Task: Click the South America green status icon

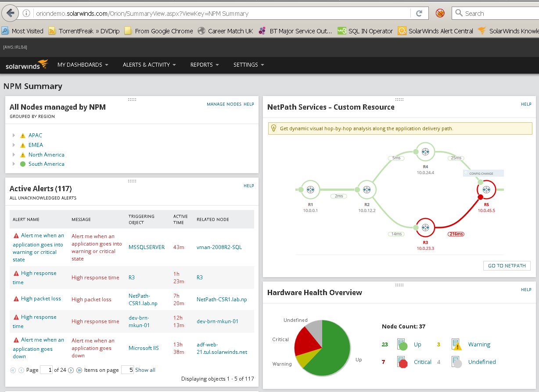Action: 23,164
